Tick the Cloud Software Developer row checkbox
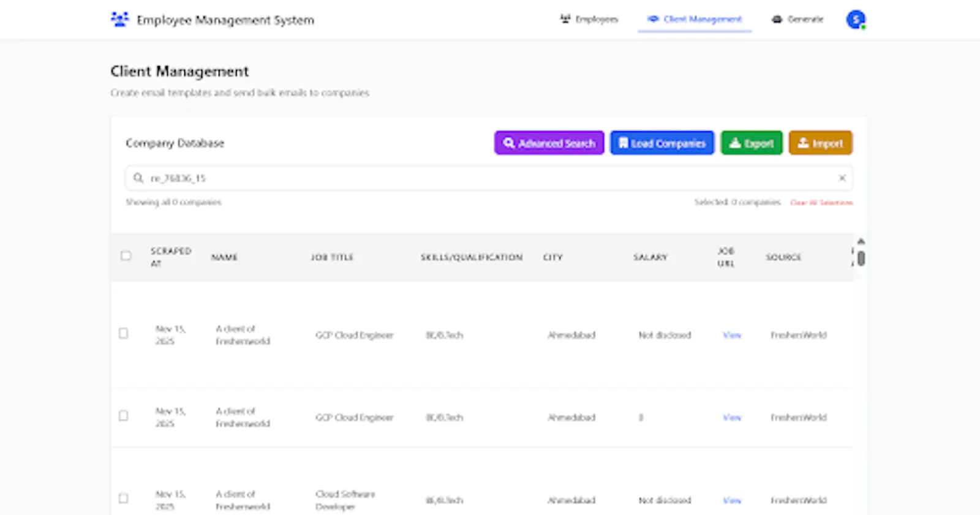Screen dimensions: 980x515 point(124,498)
